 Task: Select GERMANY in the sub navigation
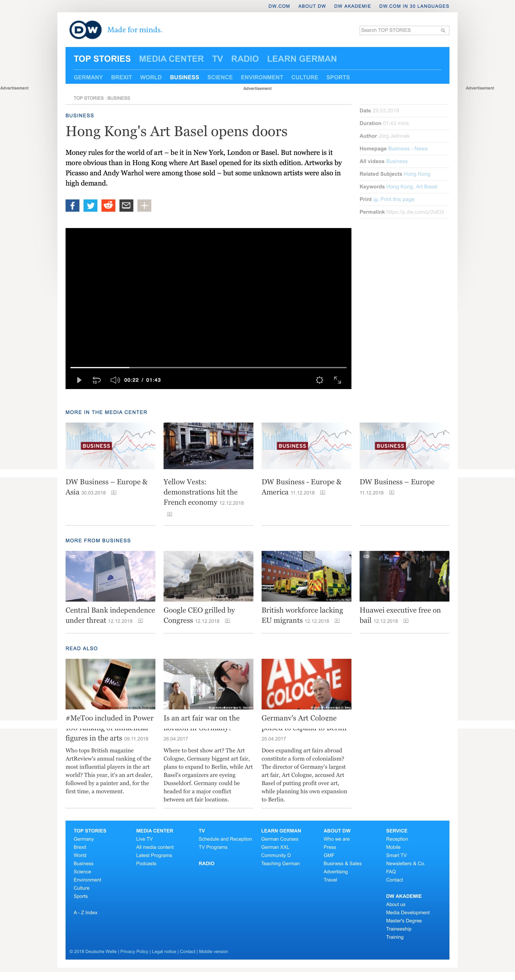[x=88, y=77]
